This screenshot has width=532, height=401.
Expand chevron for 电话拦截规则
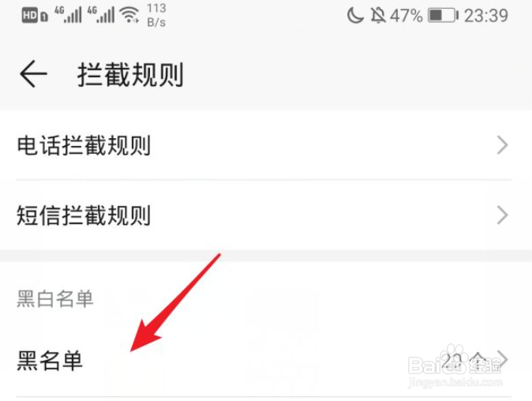(503, 145)
